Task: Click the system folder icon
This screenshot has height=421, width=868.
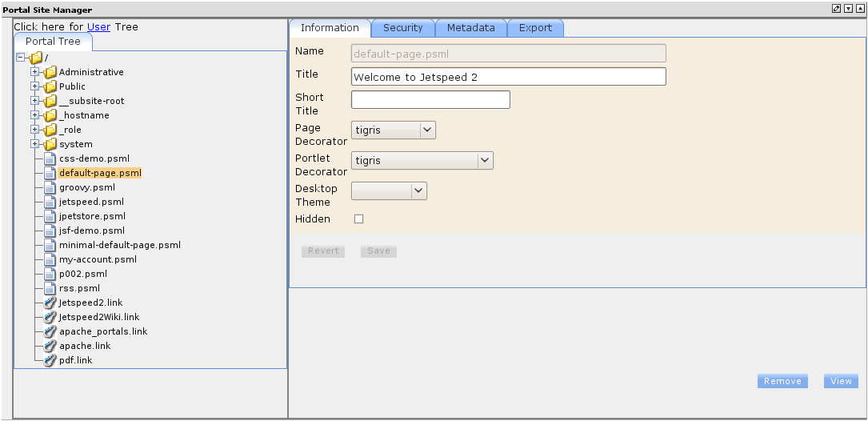Action: (x=50, y=144)
